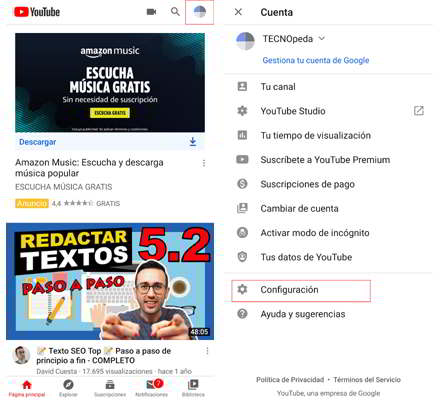Open the Notificaciones tab
Viewport: 443px width, 400px height.
point(152,389)
